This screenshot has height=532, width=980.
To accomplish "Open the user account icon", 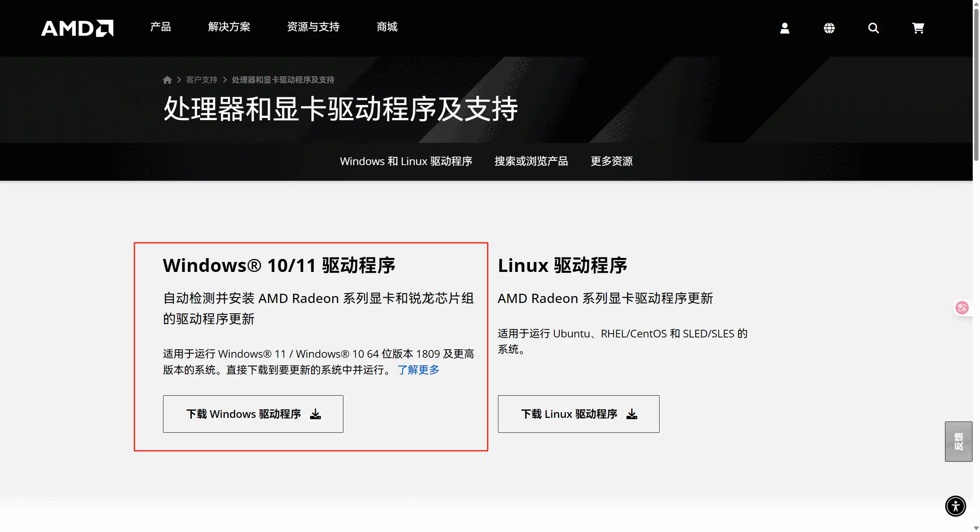I will 785,28.
